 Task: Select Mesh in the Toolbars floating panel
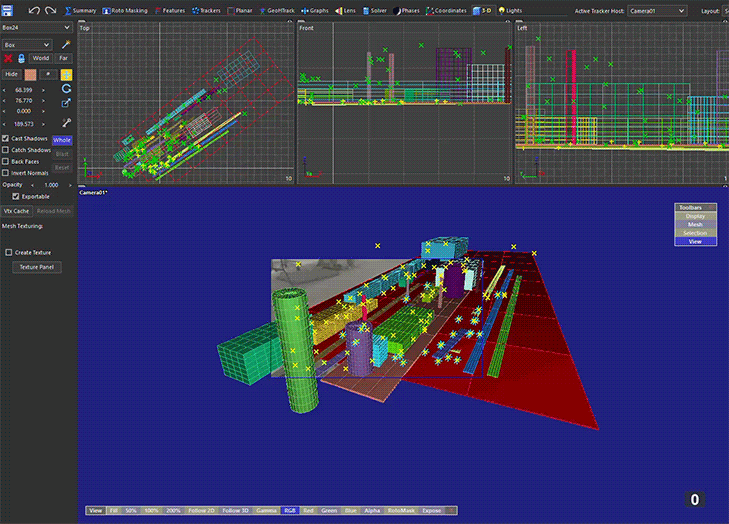[695, 225]
